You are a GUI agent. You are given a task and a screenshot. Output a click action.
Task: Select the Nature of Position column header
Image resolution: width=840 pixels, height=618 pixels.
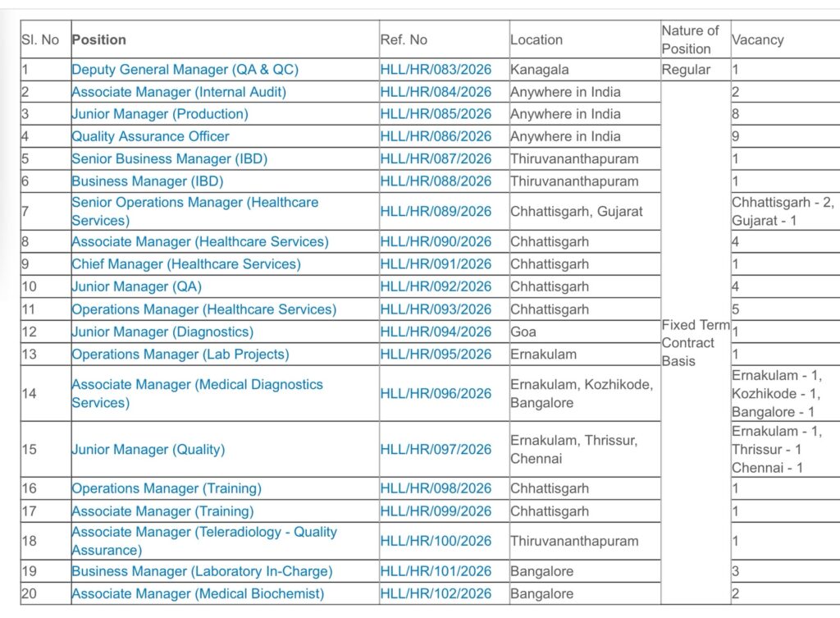[696, 39]
